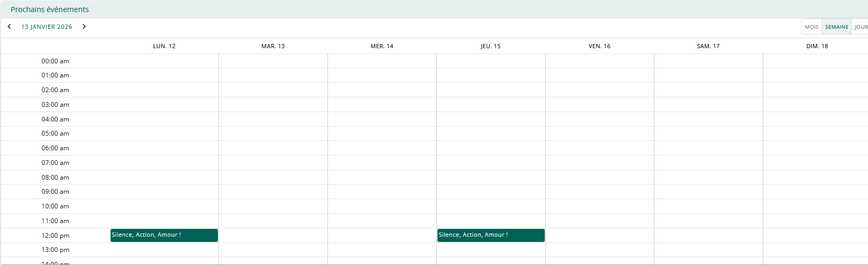Open Monday's Silence, Action, Amour ! event
The height and width of the screenshot is (265, 868).
[x=164, y=235]
